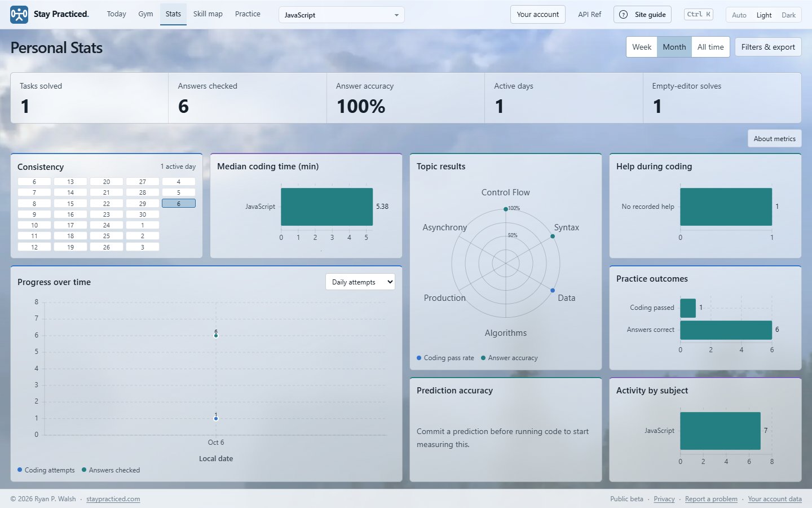The height and width of the screenshot is (508, 812).
Task: Toggle the Answer accuracy legend under the radar chart
Action: 510,358
